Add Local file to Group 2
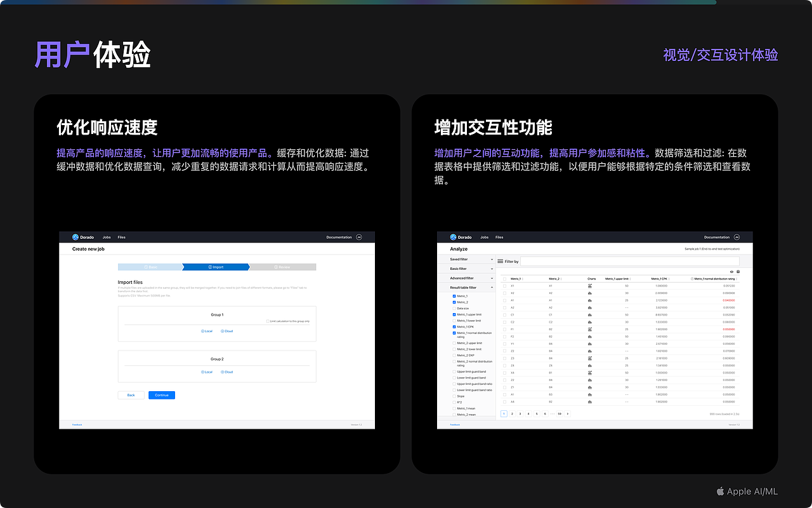The width and height of the screenshot is (812, 508). (x=207, y=372)
